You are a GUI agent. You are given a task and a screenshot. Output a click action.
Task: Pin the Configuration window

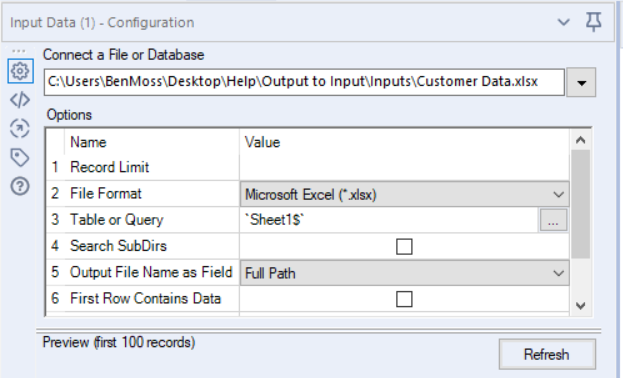pyautogui.click(x=594, y=22)
